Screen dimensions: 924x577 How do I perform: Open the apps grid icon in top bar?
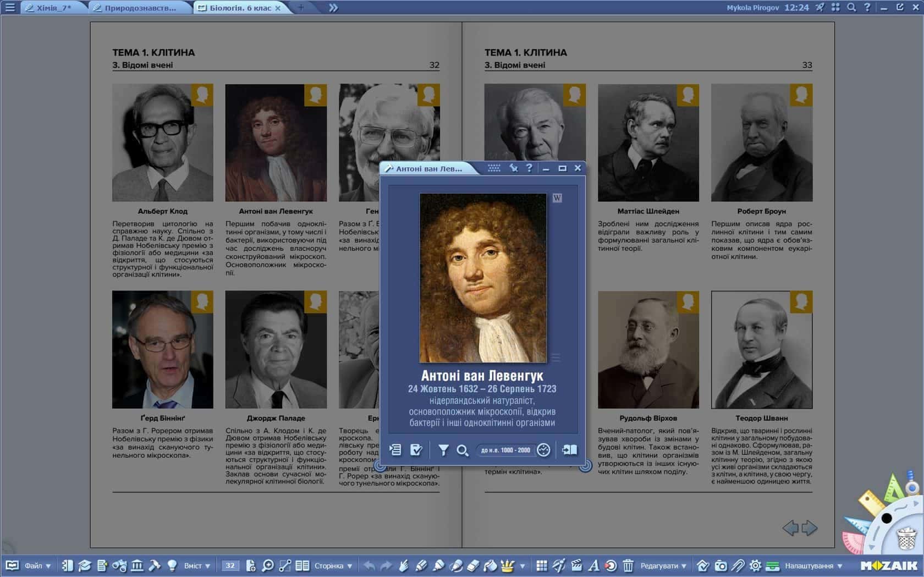835,7
